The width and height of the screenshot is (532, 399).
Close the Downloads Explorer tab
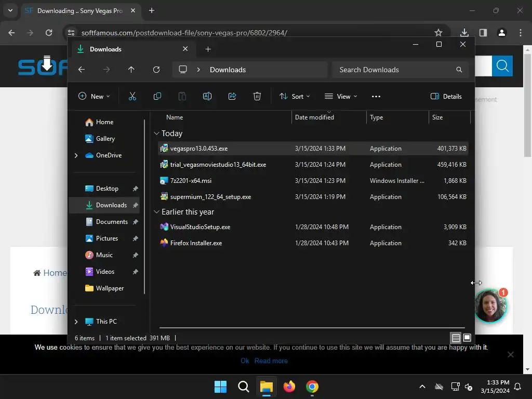pos(185,49)
